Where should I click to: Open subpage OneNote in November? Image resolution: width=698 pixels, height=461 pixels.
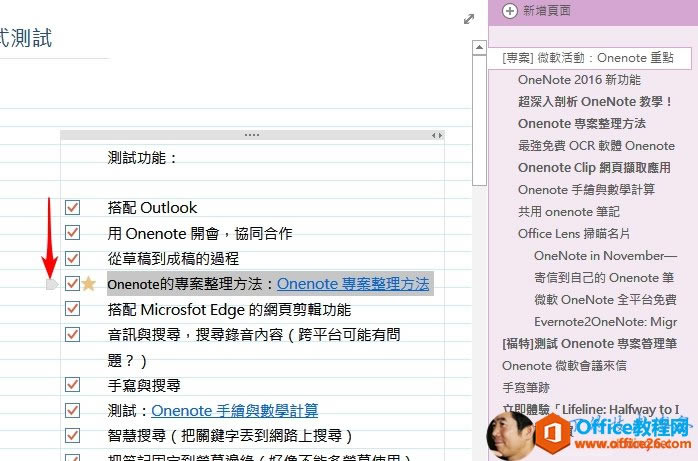(x=605, y=255)
